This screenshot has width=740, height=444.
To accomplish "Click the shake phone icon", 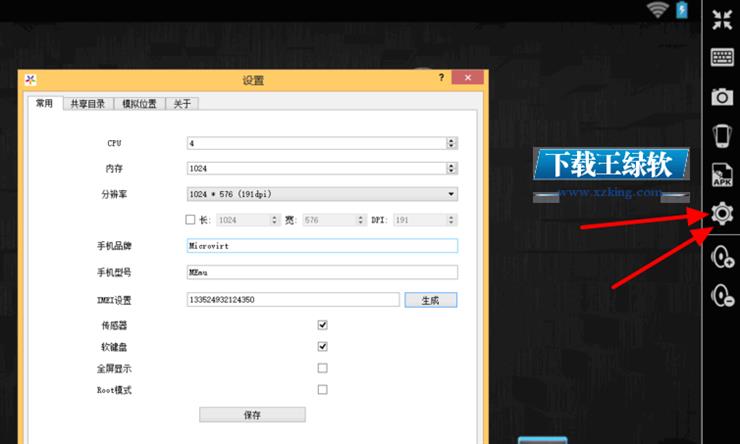I will pos(722,136).
